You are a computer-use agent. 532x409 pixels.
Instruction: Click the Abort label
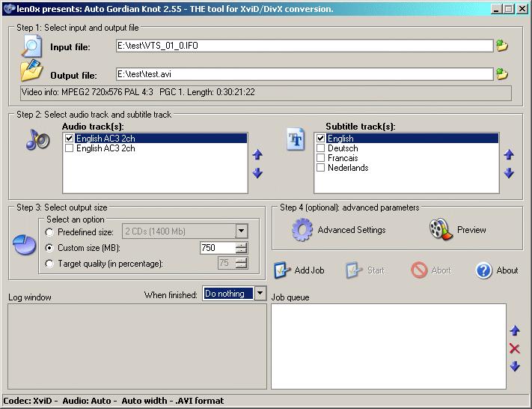[x=441, y=270]
